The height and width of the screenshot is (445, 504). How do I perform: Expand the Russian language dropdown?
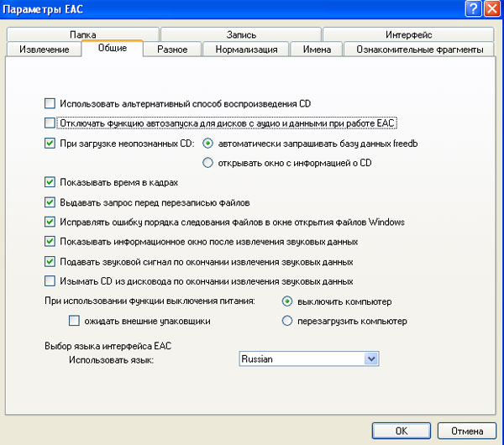pyautogui.click(x=370, y=359)
